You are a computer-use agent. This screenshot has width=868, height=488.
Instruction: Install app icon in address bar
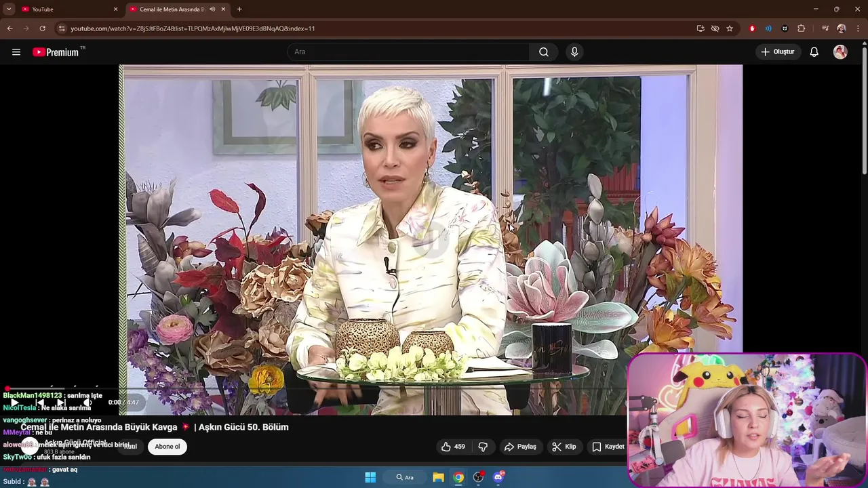701,28
